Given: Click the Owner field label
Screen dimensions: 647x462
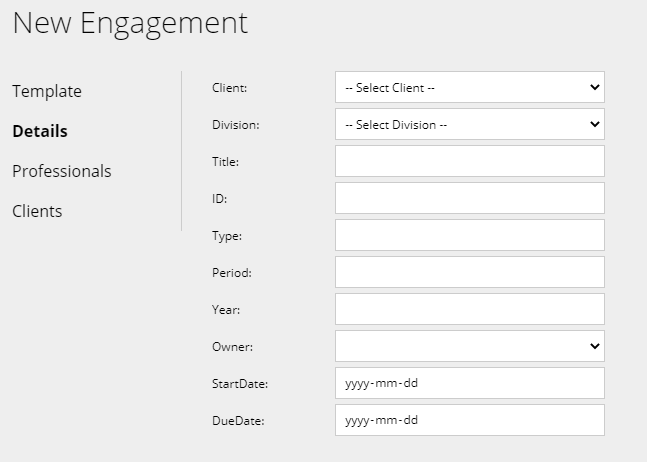Looking at the screenshot, I should point(232,347).
